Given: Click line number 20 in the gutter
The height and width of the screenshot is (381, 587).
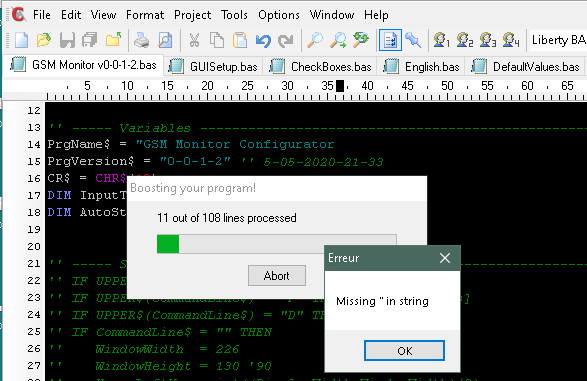Looking at the screenshot, I should pyautogui.click(x=34, y=247).
